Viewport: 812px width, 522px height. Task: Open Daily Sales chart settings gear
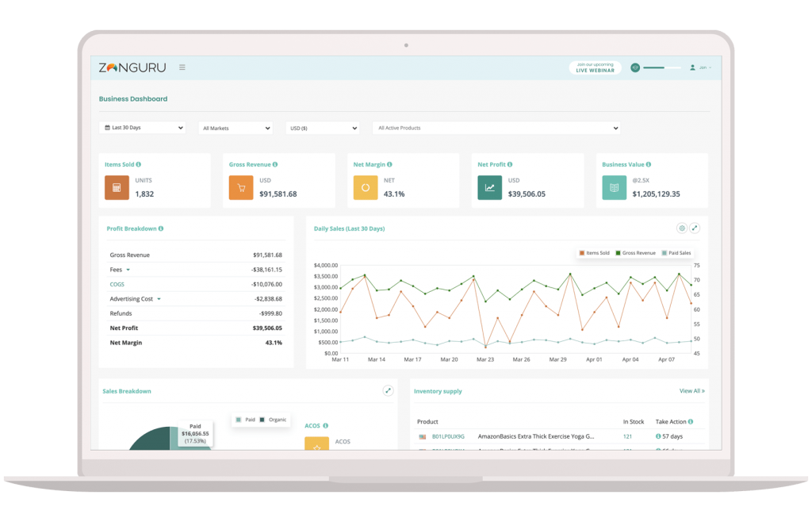682,228
